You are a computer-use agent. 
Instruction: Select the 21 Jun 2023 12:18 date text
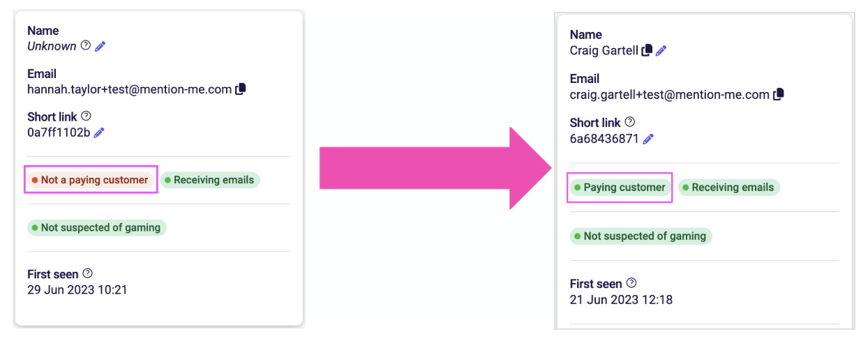click(x=621, y=300)
